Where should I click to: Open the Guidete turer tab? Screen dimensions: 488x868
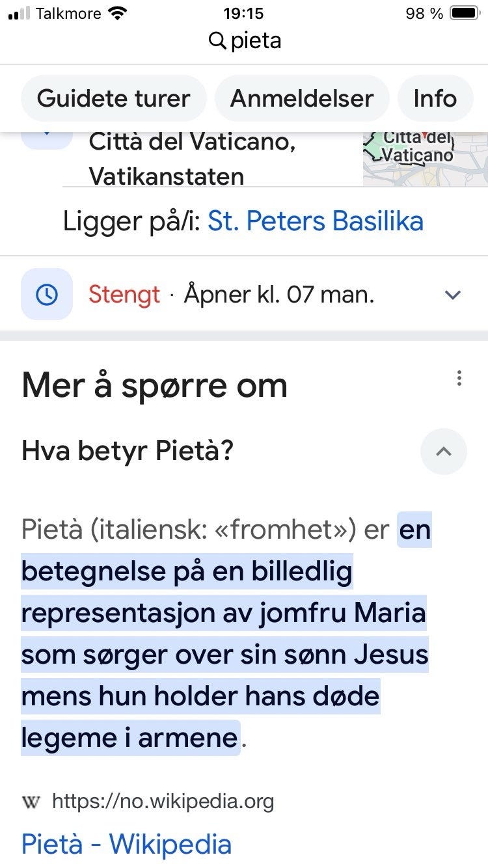click(x=113, y=99)
